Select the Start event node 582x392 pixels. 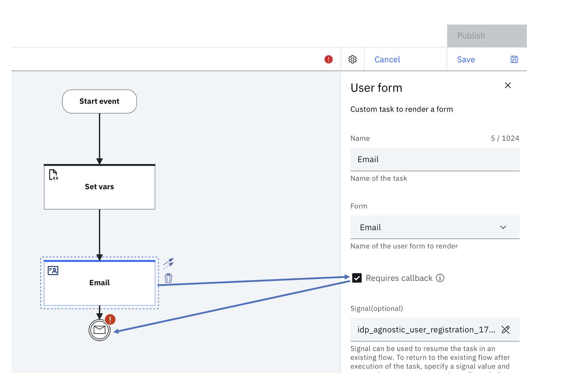pyautogui.click(x=99, y=102)
